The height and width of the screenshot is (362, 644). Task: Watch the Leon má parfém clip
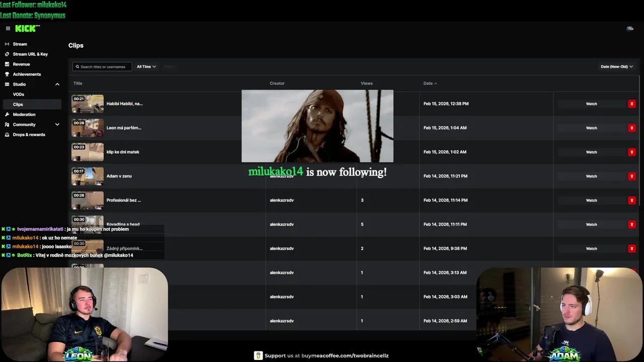pyautogui.click(x=591, y=128)
